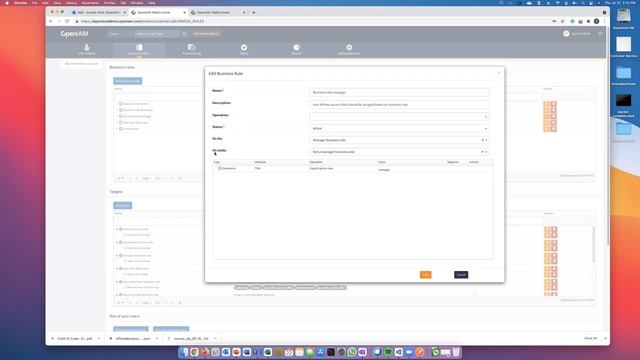
Task: Open Finder from the dock
Action: coord(184,352)
